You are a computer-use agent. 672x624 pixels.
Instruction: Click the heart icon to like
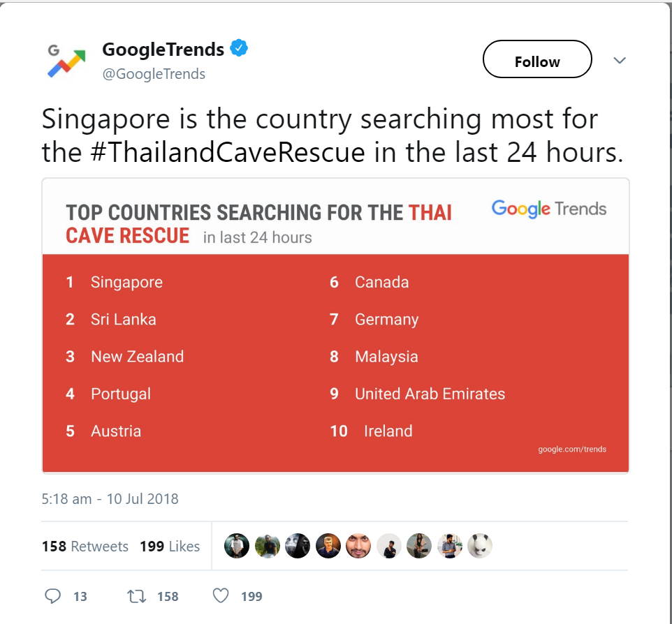click(x=221, y=596)
